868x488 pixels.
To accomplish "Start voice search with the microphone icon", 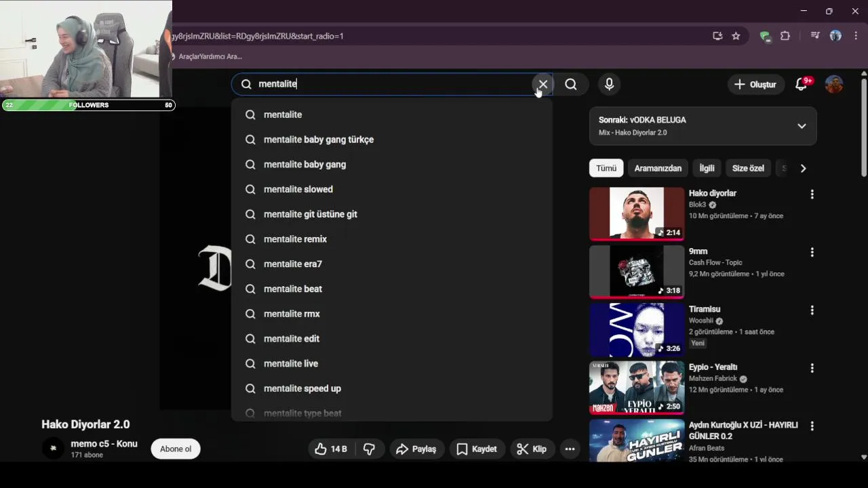I will pos(609,84).
